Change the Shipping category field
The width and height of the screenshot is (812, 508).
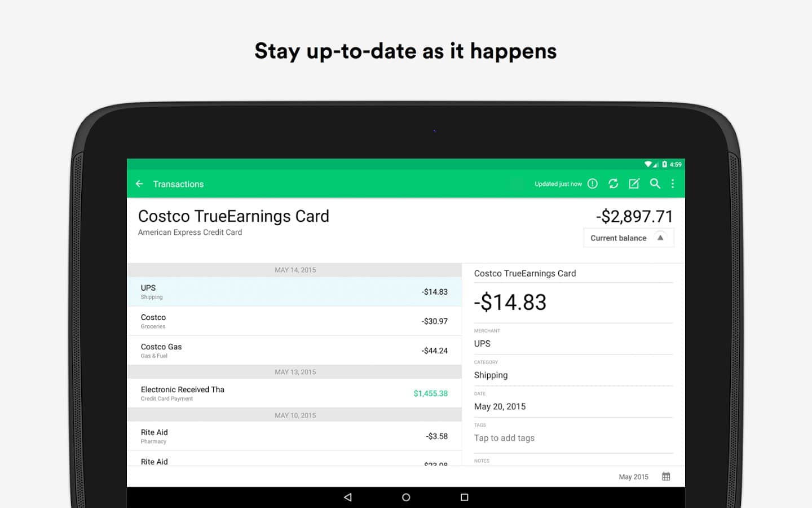573,375
